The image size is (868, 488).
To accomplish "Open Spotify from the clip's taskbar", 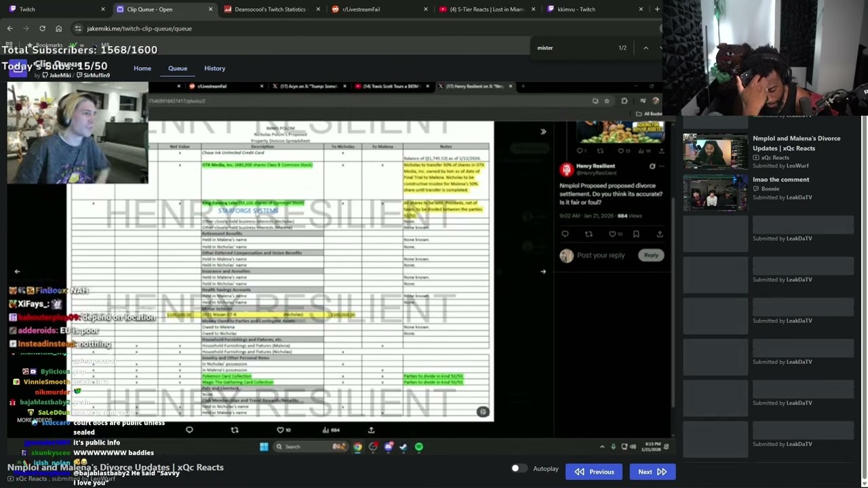I will 418,447.
